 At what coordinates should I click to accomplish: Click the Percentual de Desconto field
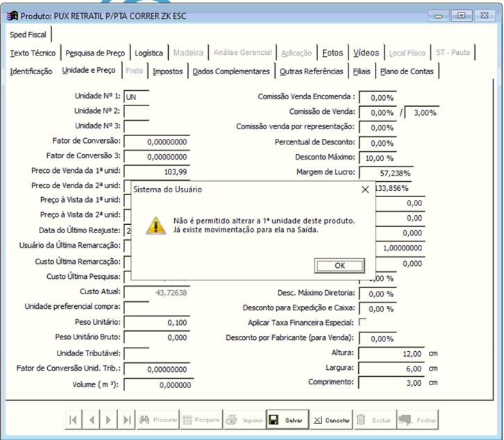[x=378, y=143]
